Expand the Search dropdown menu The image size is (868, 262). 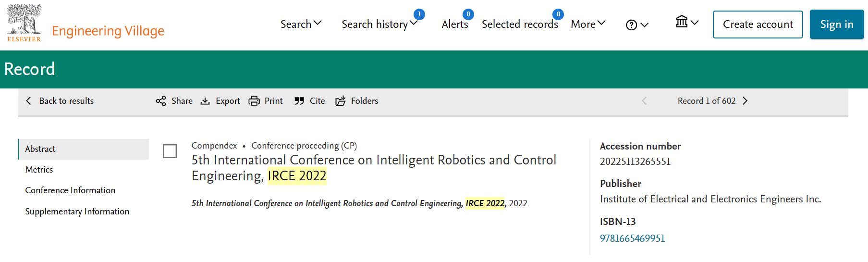(301, 24)
